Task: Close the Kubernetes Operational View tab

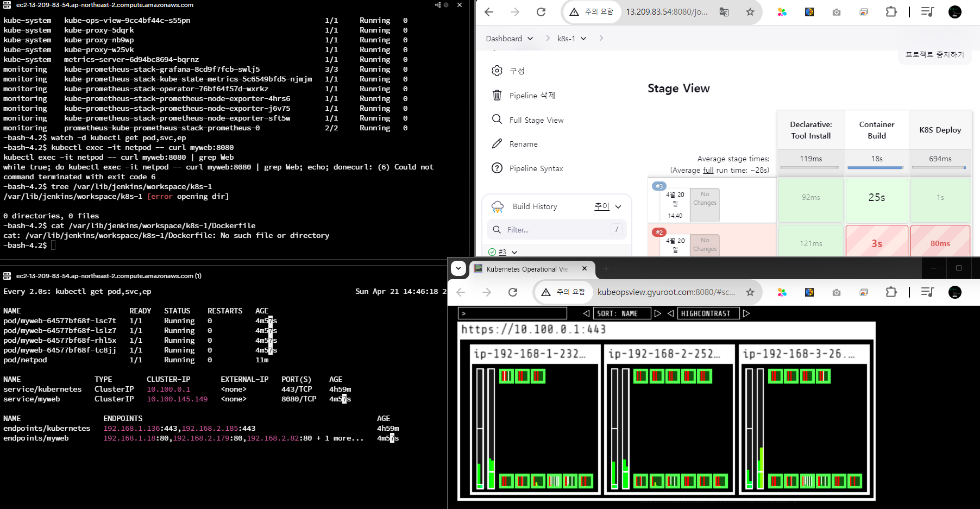Action: [x=585, y=268]
